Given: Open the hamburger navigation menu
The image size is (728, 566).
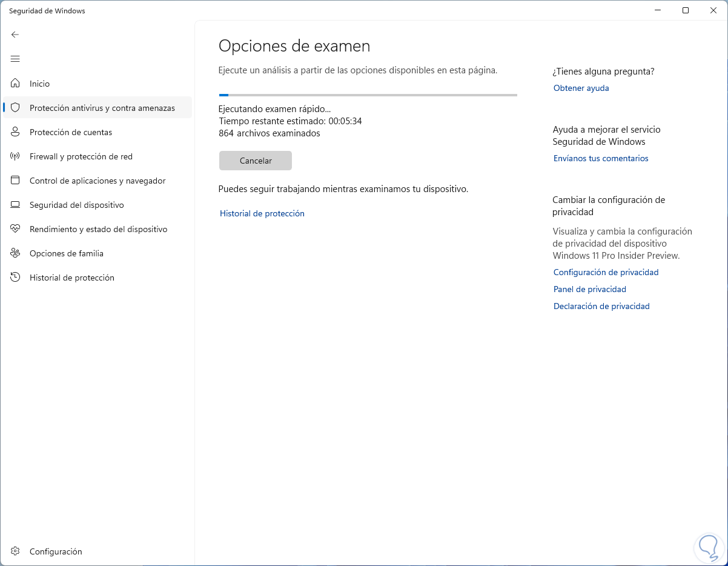Looking at the screenshot, I should click(x=15, y=59).
